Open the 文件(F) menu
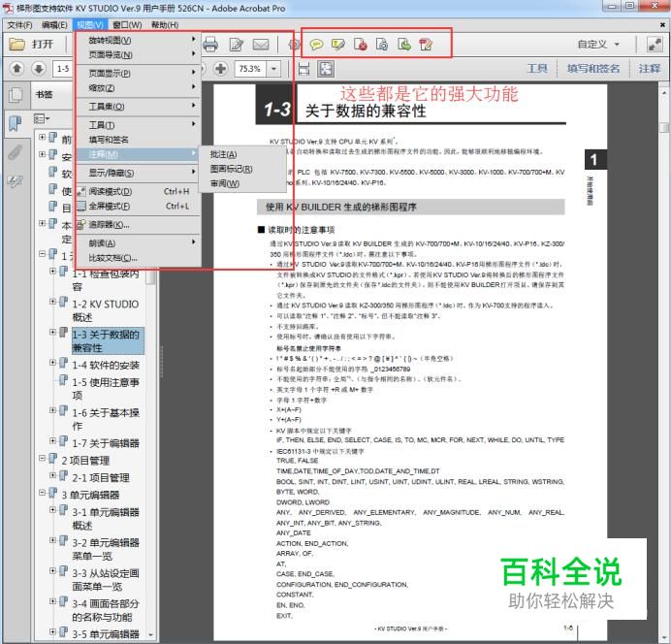 pyautogui.click(x=19, y=25)
